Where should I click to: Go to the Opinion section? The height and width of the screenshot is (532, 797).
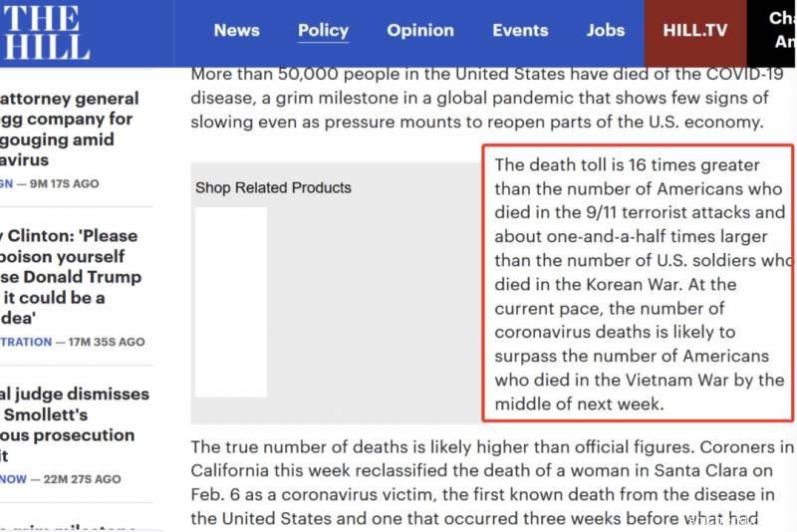tap(420, 30)
